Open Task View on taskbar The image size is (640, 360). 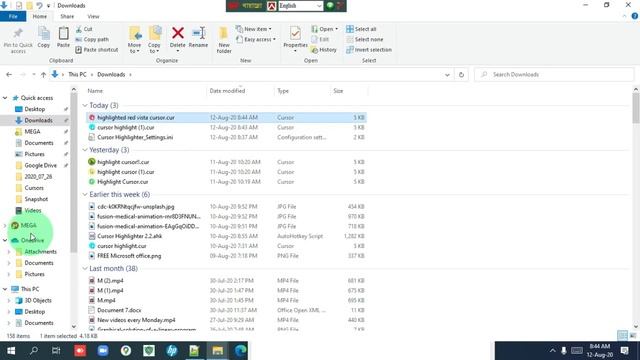point(56,351)
